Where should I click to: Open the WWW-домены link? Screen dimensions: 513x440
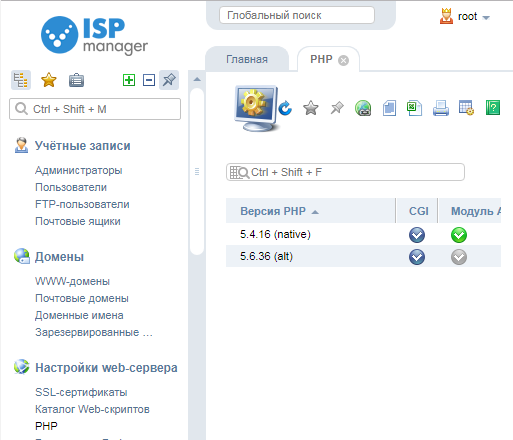(x=72, y=281)
